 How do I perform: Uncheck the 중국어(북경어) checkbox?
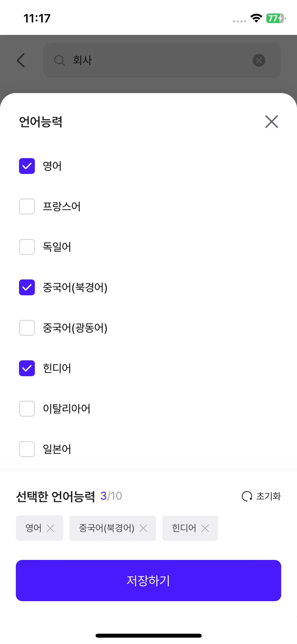[x=27, y=287]
